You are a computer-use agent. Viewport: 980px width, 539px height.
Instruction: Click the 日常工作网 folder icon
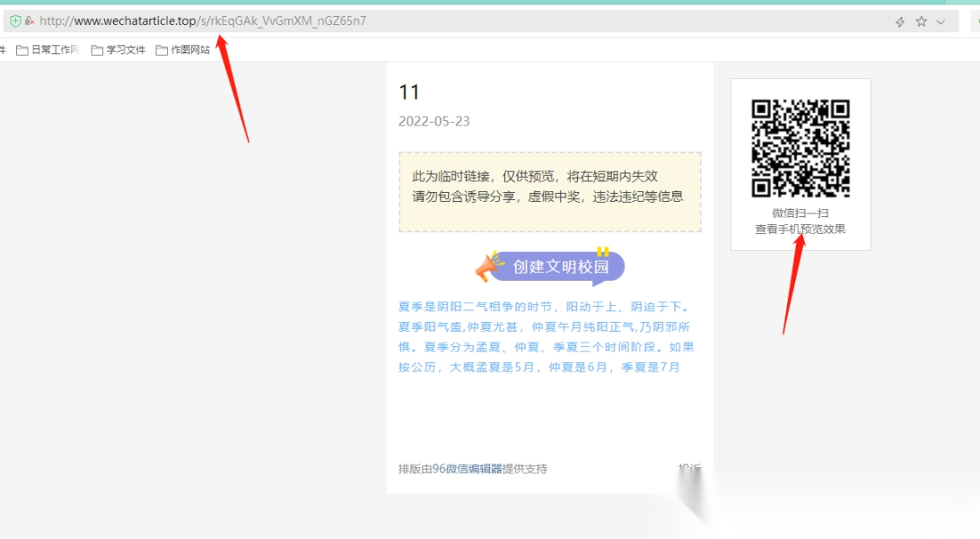tap(22, 50)
